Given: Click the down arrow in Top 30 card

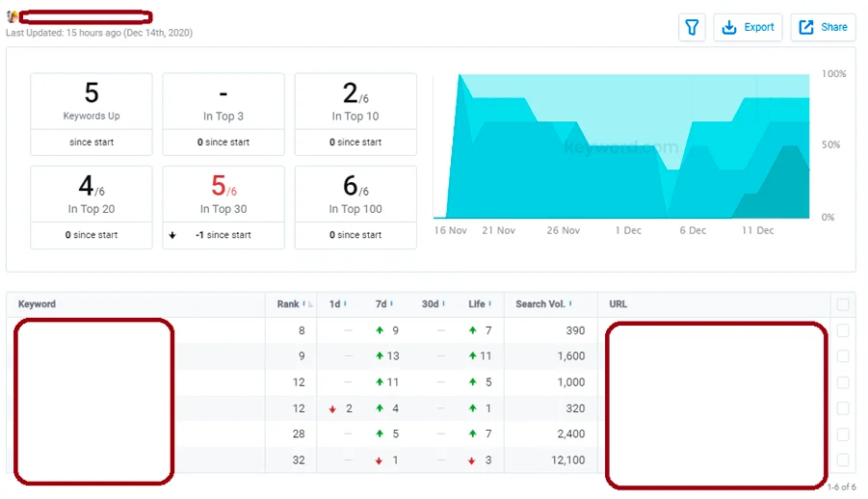Looking at the screenshot, I should 171,235.
